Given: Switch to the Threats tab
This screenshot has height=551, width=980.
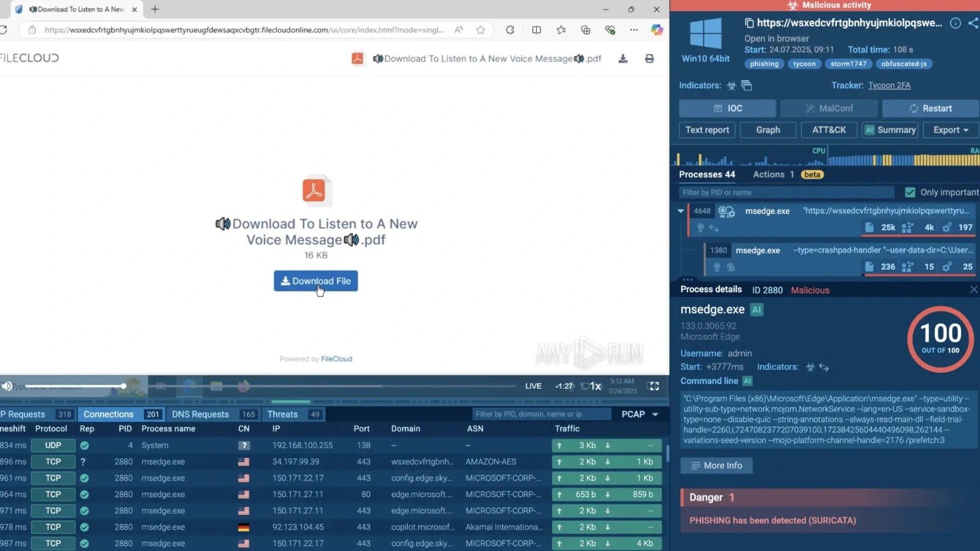Looking at the screenshot, I should point(284,414).
